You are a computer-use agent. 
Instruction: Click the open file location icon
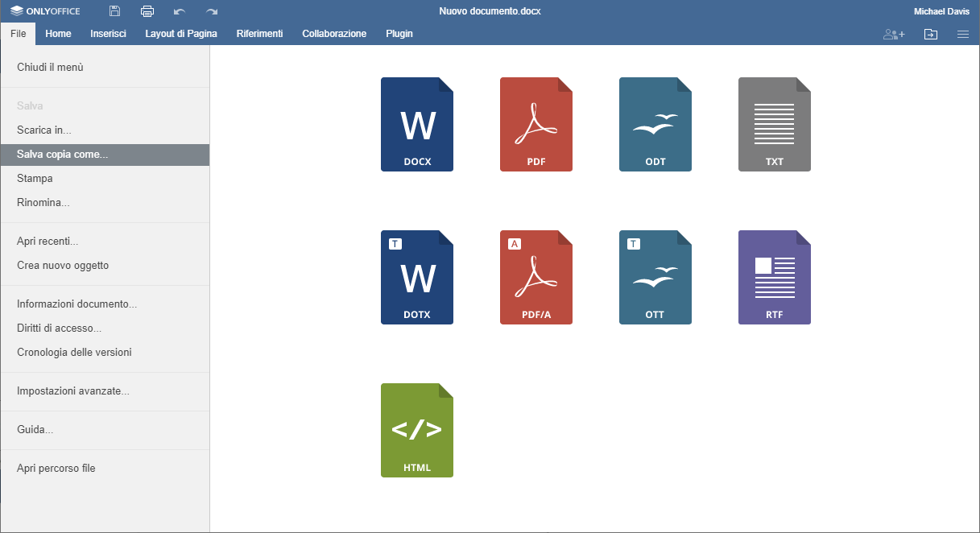tap(931, 34)
